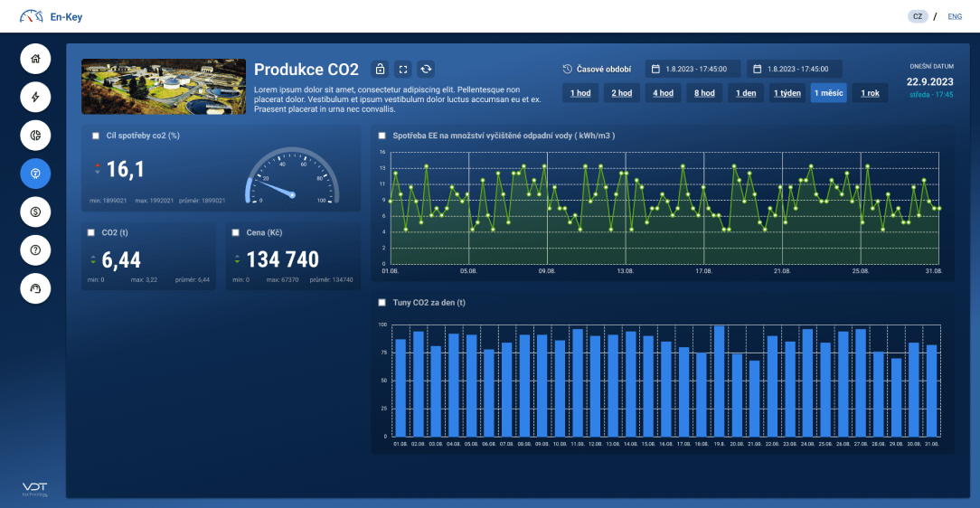Enable the Cena (Kč) checkbox
The image size is (980, 508).
(235, 232)
